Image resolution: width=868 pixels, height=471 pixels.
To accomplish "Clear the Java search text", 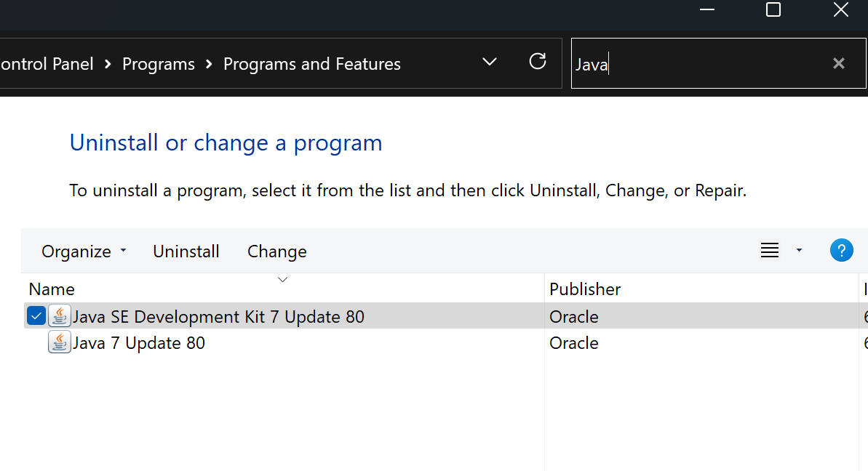I will pos(839,63).
